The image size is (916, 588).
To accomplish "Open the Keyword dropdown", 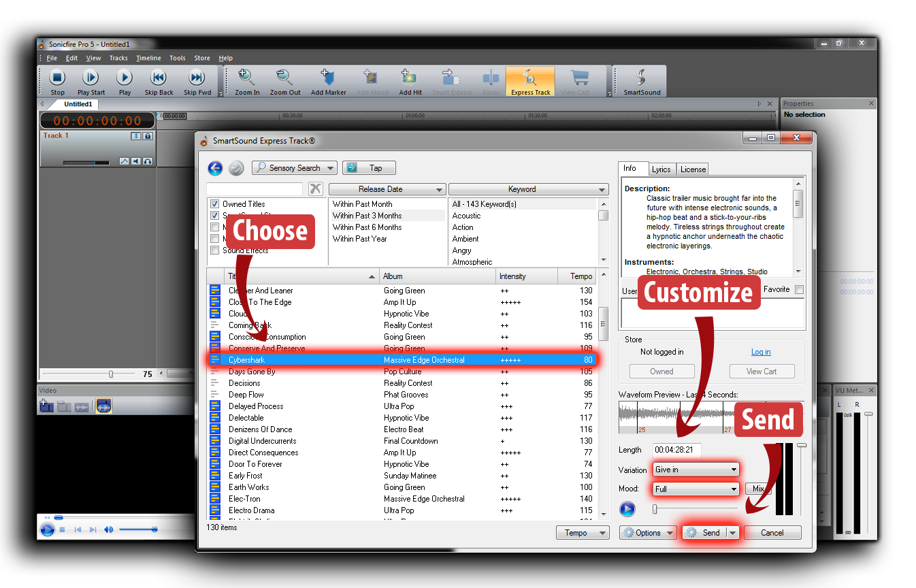I will click(x=528, y=189).
